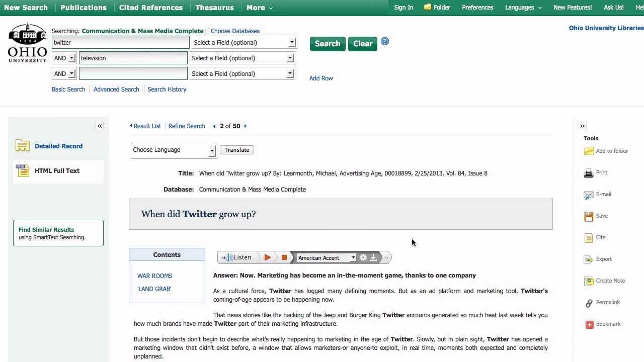Open the Ohio University Libraries link

(x=606, y=28)
